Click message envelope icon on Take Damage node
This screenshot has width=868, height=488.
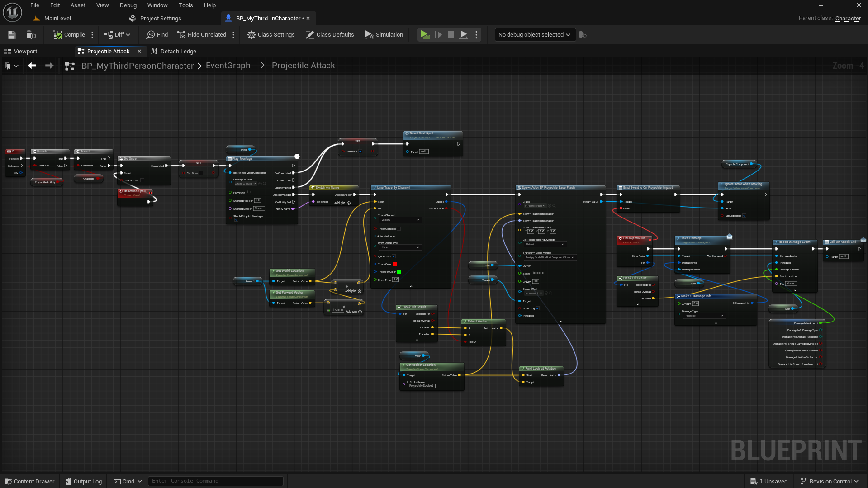click(729, 236)
